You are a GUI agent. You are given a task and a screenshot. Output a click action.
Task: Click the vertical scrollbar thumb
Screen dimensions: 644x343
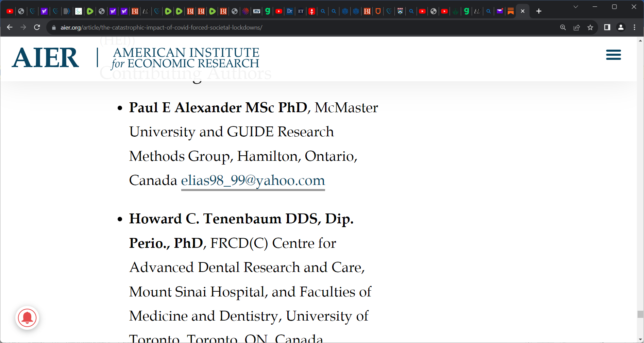tap(640, 314)
